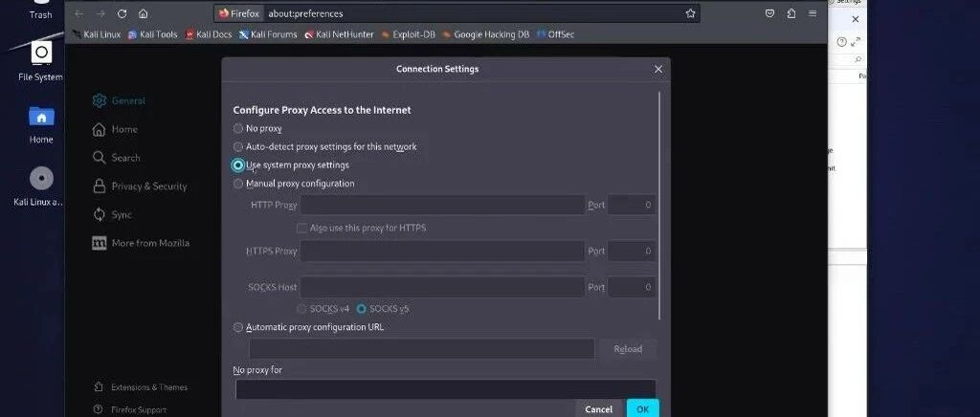Screen dimensions: 980x417
Task: Click the automatic proxy configuration URL field
Action: tap(422, 349)
